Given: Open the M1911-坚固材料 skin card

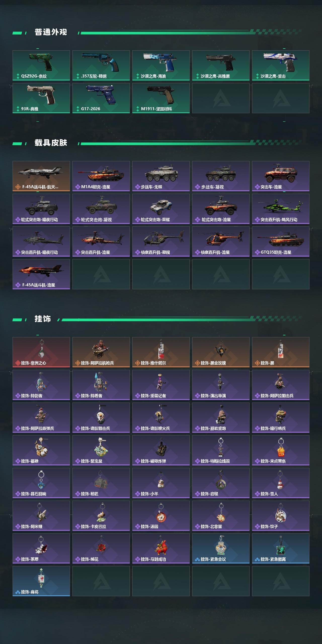Looking at the screenshot, I should [x=161, y=98].
